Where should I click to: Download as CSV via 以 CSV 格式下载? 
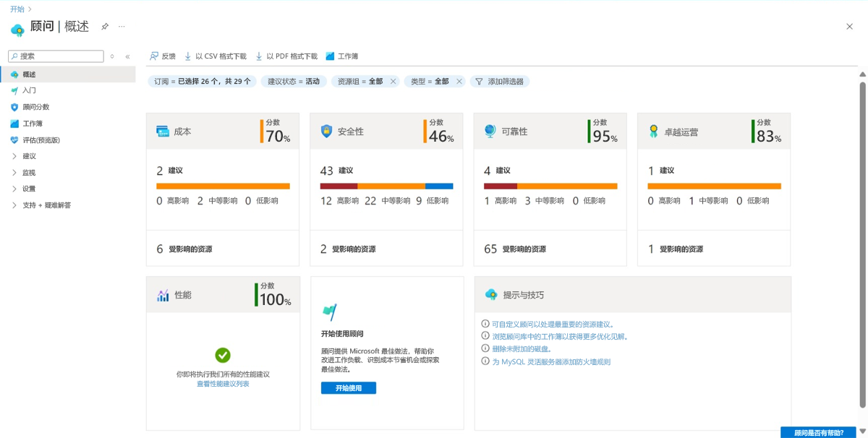(x=216, y=56)
